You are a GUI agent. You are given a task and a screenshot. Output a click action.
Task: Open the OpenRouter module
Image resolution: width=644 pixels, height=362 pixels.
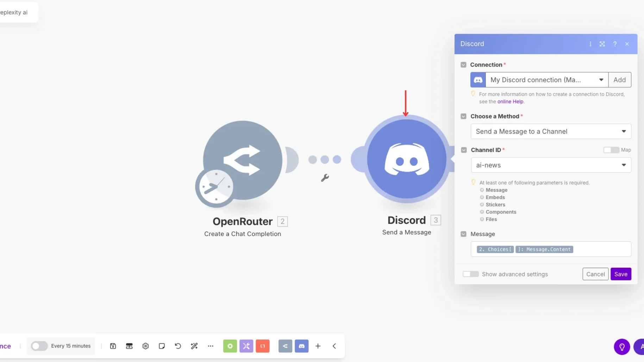pos(243,160)
